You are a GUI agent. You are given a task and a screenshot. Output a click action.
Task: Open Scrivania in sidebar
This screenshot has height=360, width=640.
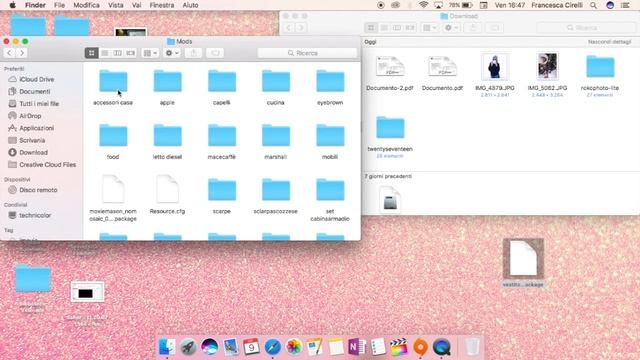[x=32, y=140]
